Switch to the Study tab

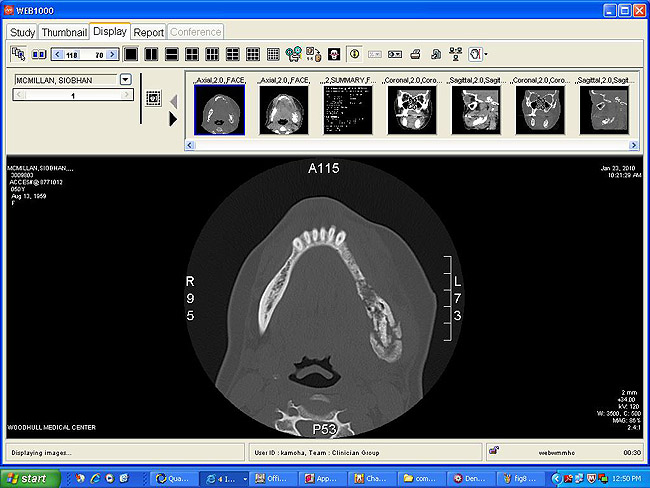(22, 32)
